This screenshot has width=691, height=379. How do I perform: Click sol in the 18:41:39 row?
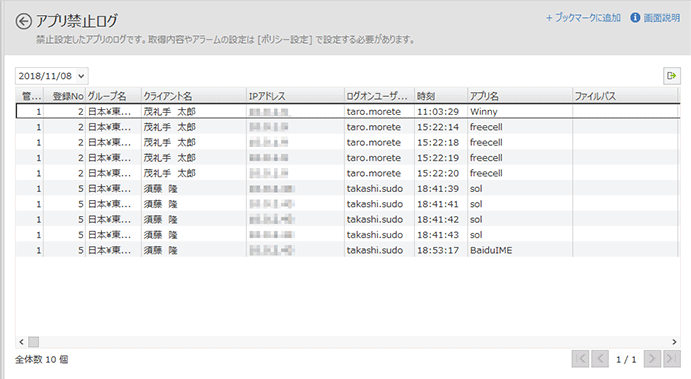pos(476,189)
